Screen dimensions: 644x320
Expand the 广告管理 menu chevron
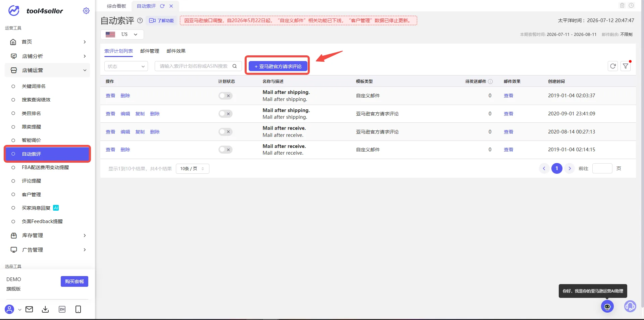pos(85,250)
